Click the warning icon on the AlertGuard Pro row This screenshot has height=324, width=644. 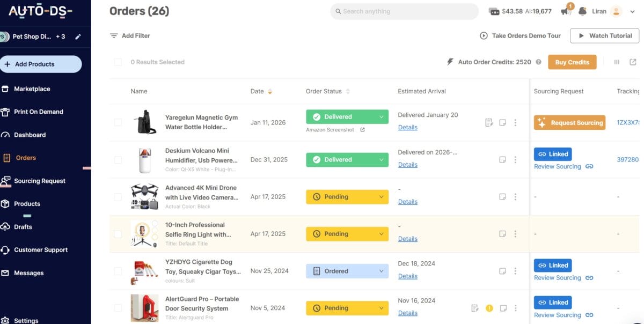pos(489,308)
